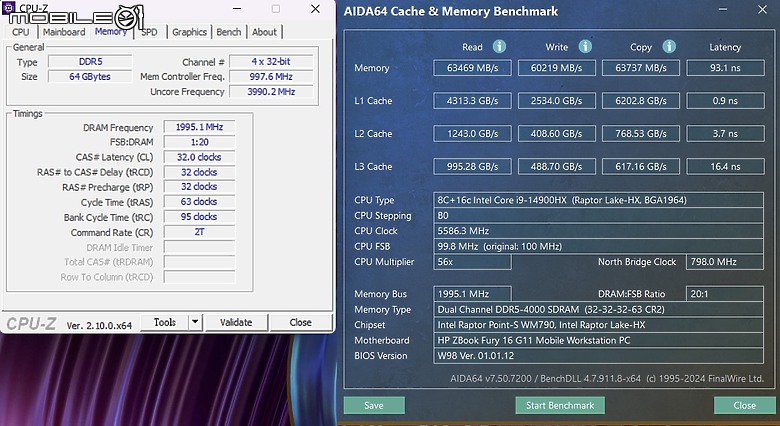Click the L3 Cache latency 16.4 ns
Viewport: 780px width, 426px height.
click(725, 166)
